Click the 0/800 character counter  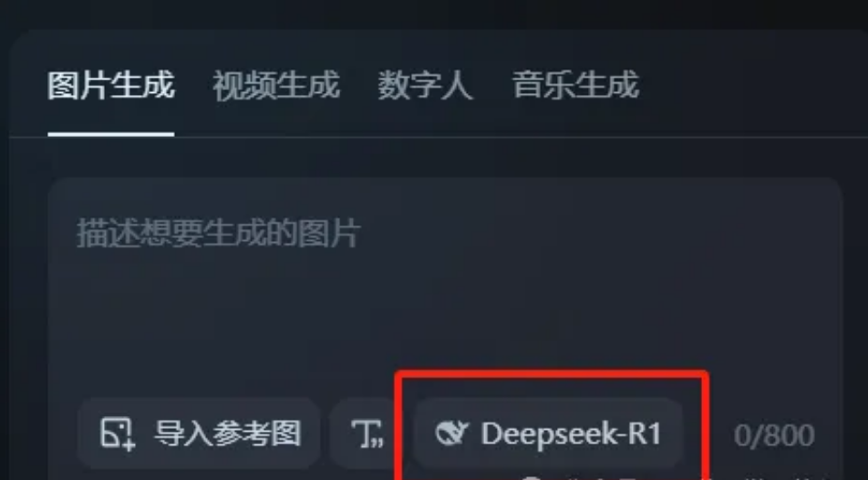774,435
